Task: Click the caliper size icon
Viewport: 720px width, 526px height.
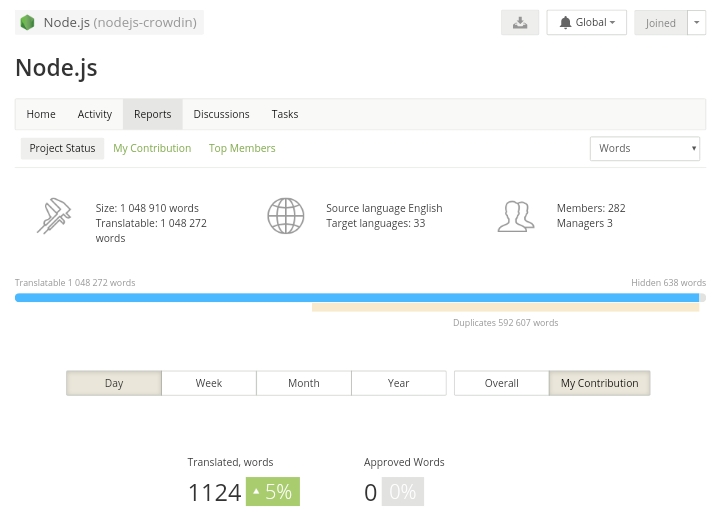Action: click(x=54, y=216)
